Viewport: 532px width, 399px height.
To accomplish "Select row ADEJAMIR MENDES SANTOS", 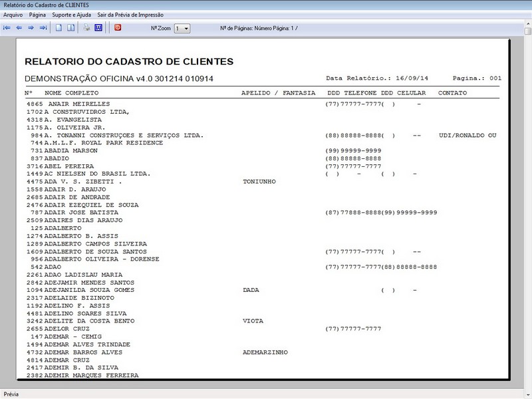I will [261, 283].
